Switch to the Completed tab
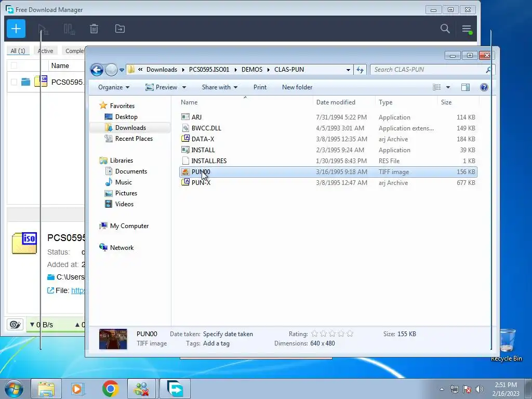The width and height of the screenshot is (532, 399). click(74, 50)
